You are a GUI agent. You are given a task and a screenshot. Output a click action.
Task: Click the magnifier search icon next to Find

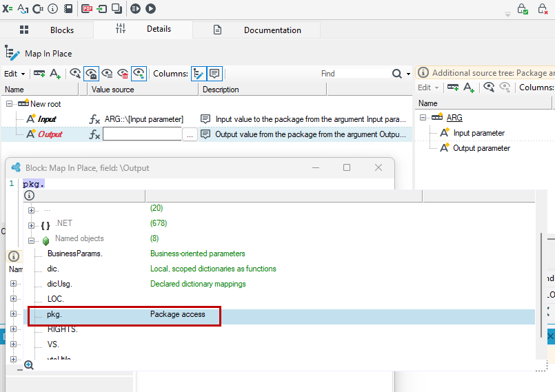point(397,74)
